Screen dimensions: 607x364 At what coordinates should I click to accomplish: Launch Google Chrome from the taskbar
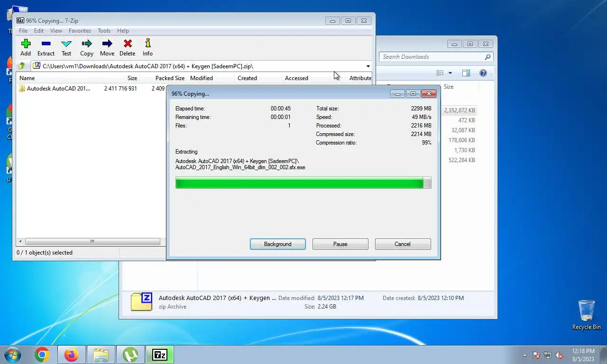[42, 355]
